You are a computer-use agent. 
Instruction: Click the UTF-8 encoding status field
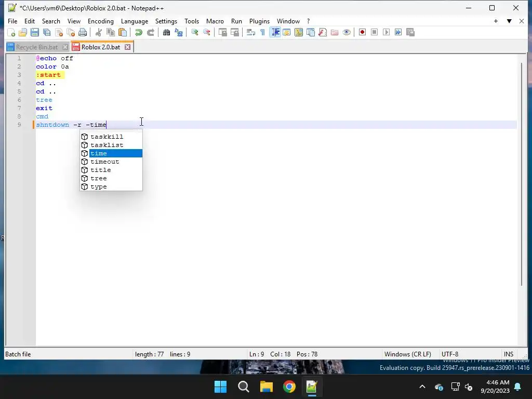450,354
